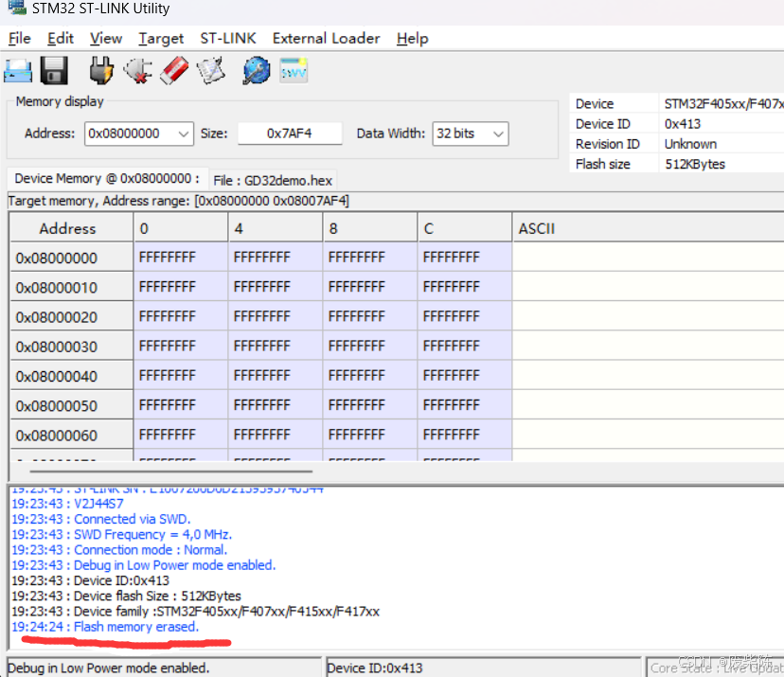Click the Target memory address range text
784x677 pixels.
click(179, 201)
